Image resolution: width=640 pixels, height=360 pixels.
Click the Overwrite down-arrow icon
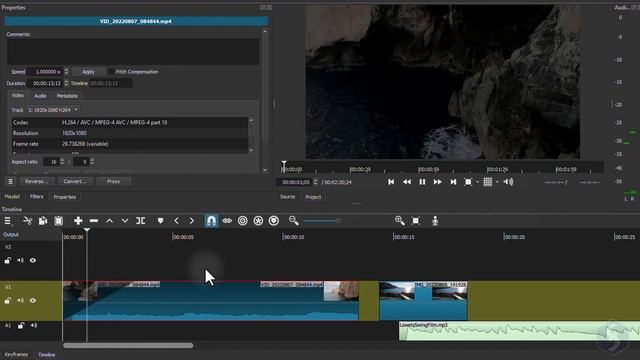pos(125,221)
